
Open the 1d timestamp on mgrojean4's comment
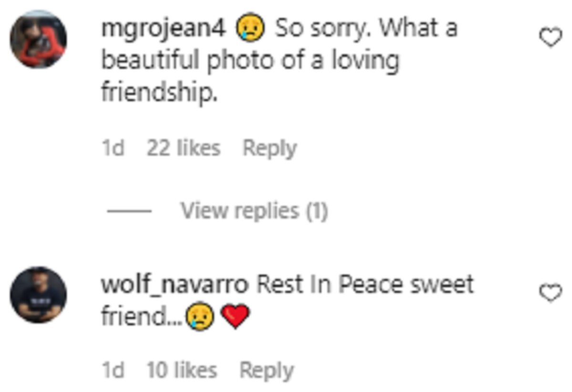click(x=113, y=148)
